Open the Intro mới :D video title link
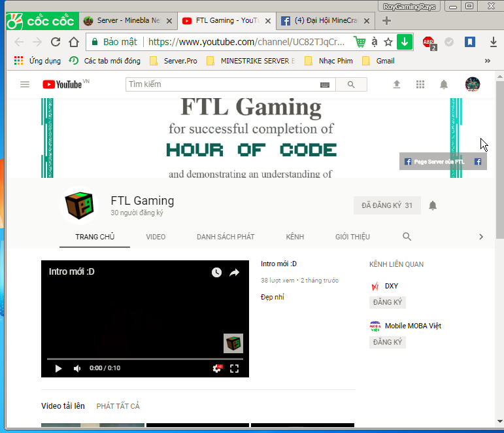The height and width of the screenshot is (433, 504). 278,264
